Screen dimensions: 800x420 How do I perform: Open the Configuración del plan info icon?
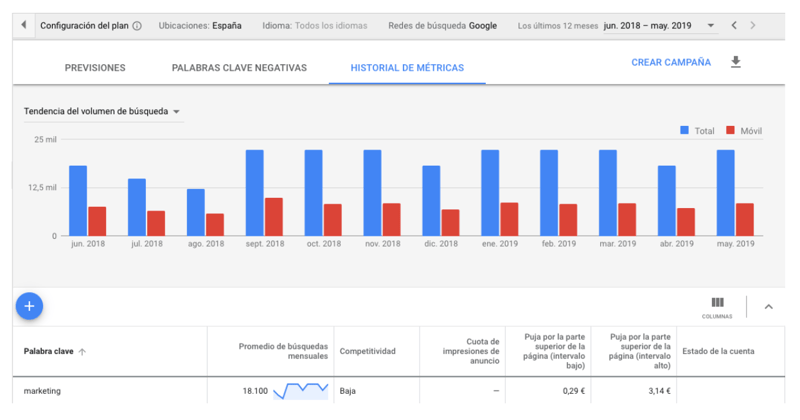[137, 26]
